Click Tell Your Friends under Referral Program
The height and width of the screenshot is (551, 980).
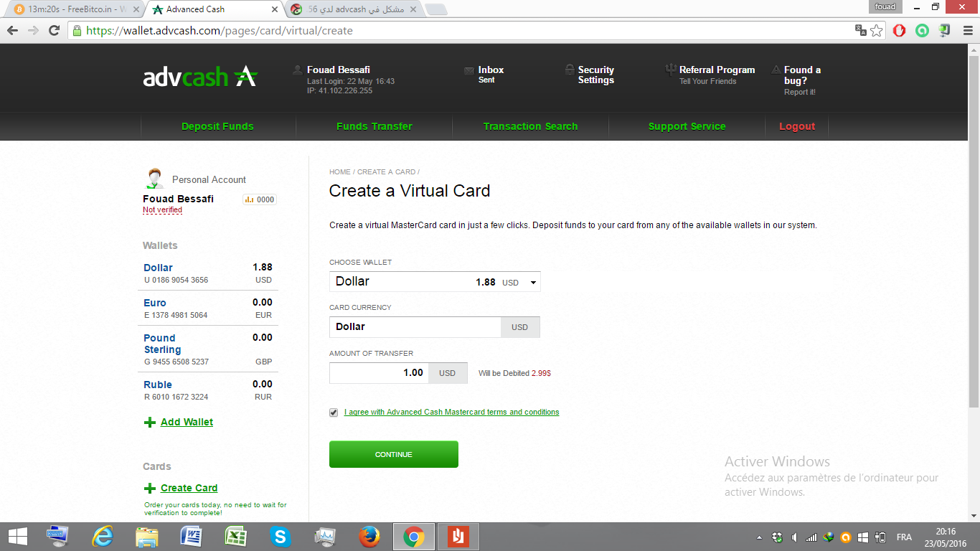point(708,82)
